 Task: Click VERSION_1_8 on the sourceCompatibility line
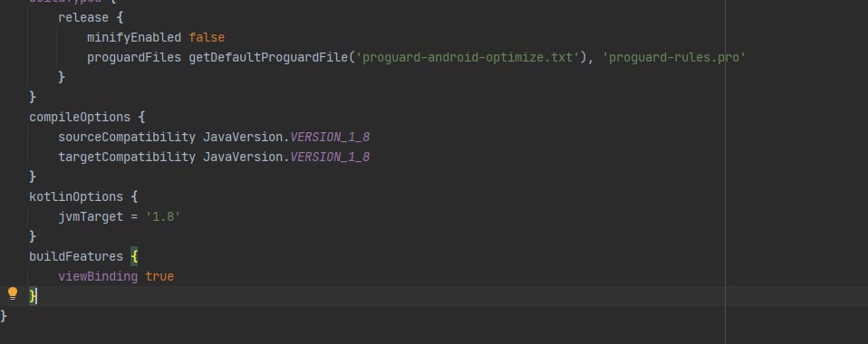coord(330,138)
